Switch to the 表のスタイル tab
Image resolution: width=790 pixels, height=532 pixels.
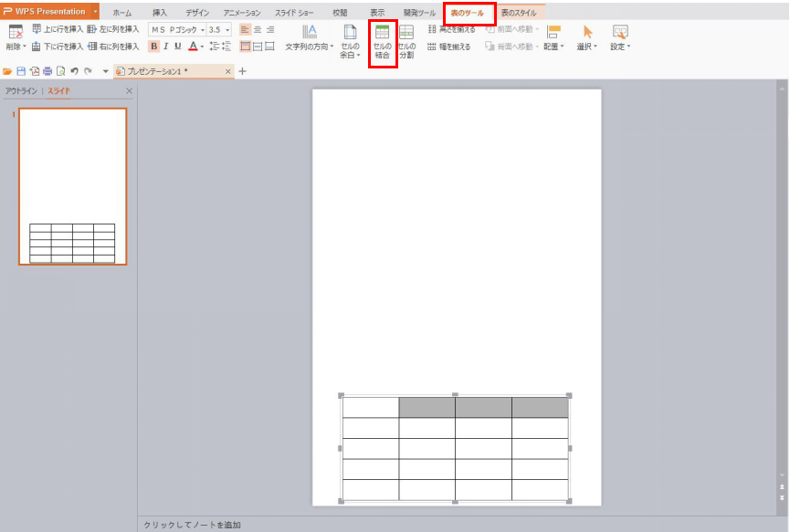519,13
